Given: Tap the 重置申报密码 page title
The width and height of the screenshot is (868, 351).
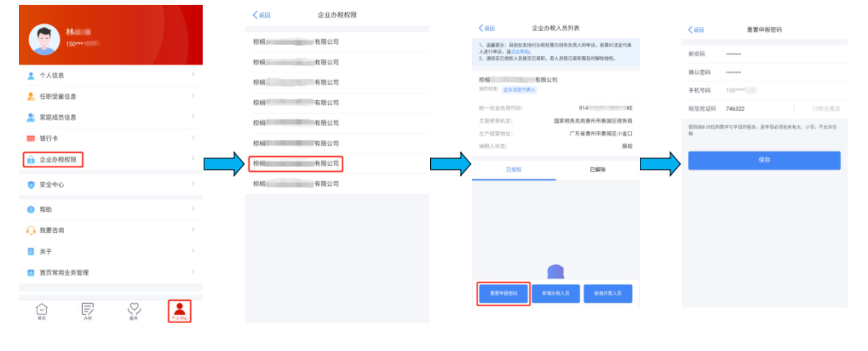Looking at the screenshot, I should (764, 29).
